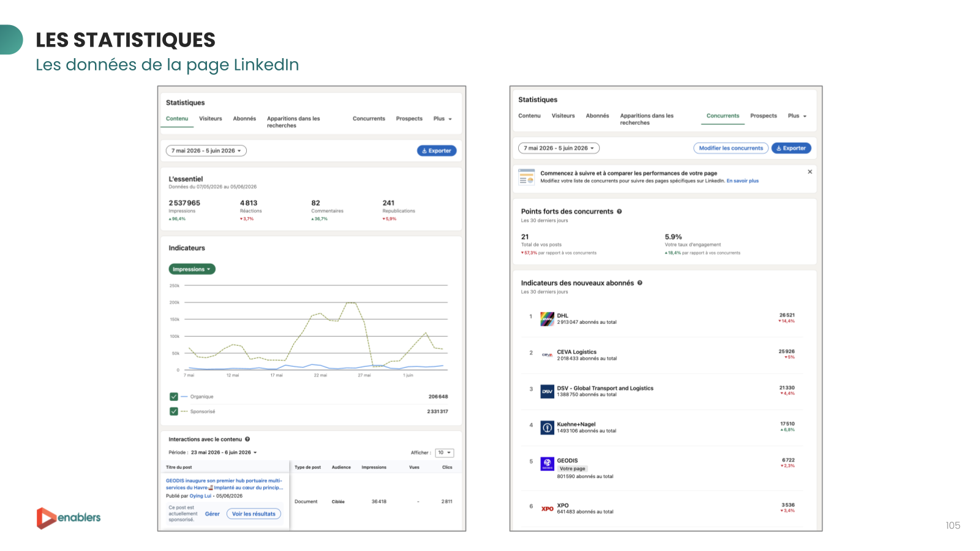Switch to Visiteurs tab in left panel
980x551 pixels.
point(210,119)
